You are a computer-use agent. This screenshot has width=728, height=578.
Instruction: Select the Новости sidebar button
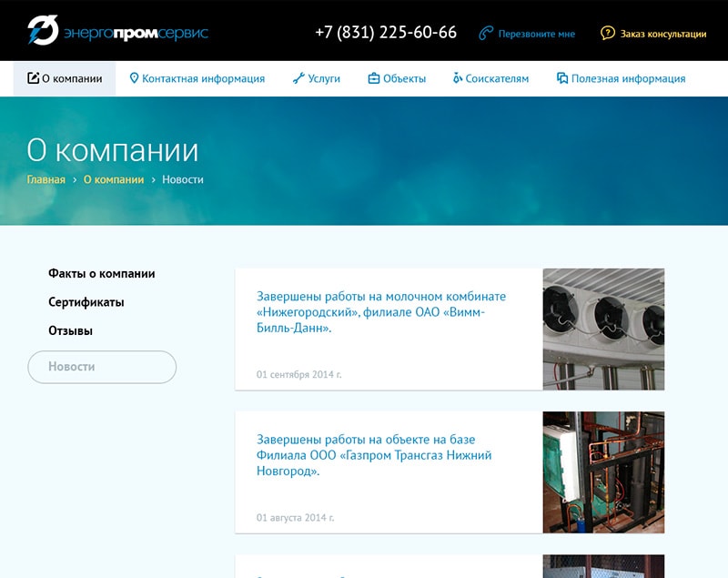point(101,367)
